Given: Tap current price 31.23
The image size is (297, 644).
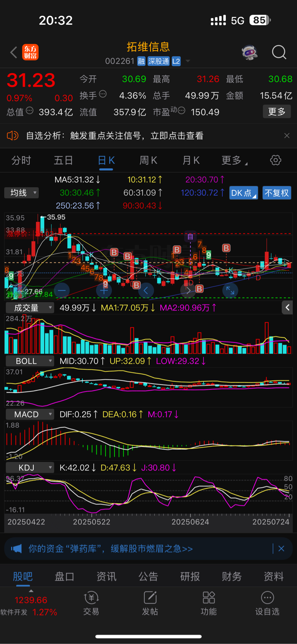Looking at the screenshot, I should tap(31, 80).
